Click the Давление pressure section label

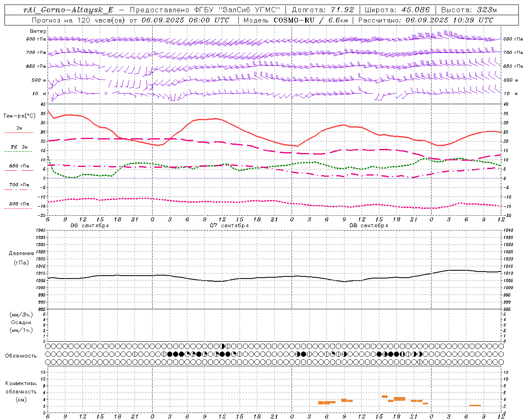tap(21, 253)
